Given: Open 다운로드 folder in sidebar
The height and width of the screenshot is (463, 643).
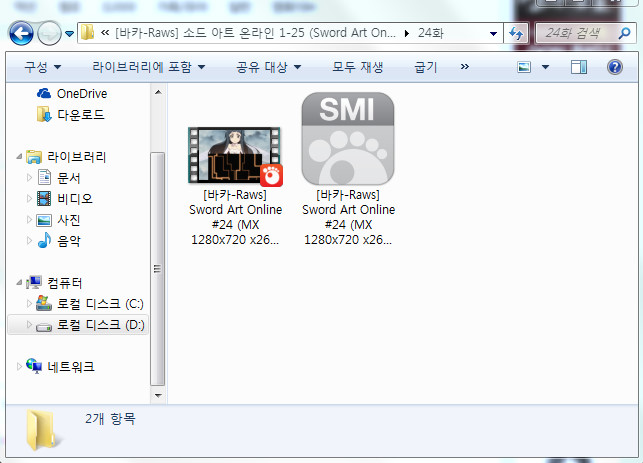Looking at the screenshot, I should (x=81, y=115).
